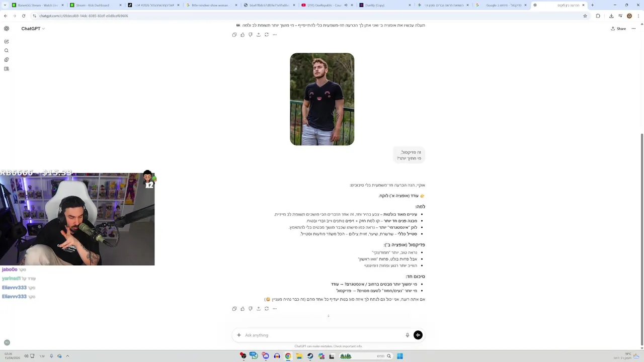Open the sidebar panel icon below library
The height and width of the screenshot is (362, 644).
(x=7, y=68)
